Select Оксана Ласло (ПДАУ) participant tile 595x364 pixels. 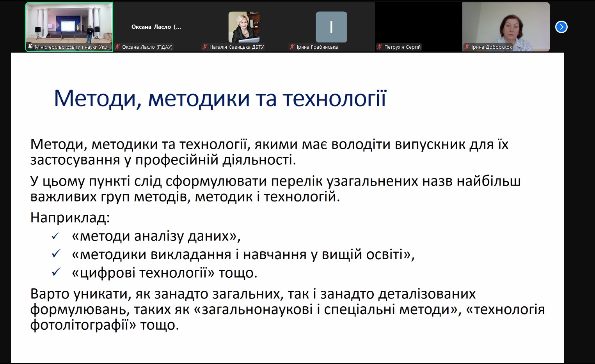point(156,27)
